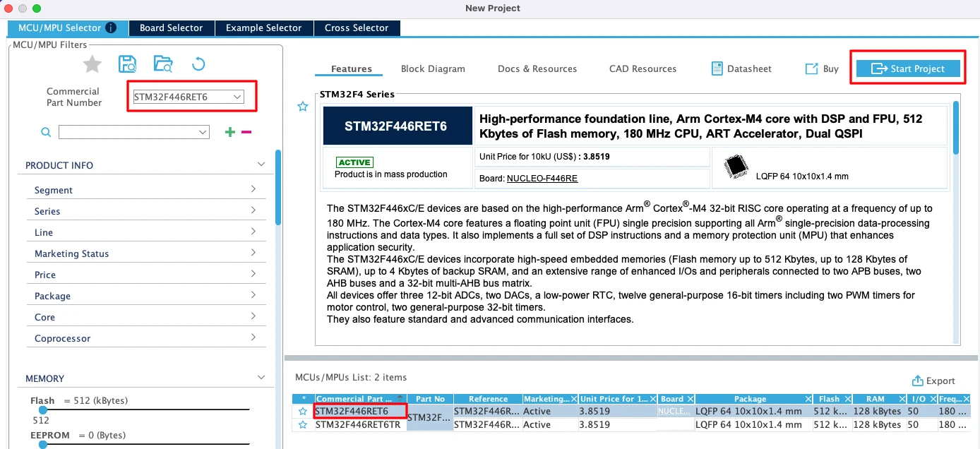The image size is (980, 449).
Task: Switch to the Board Selector tab
Action: click(x=171, y=28)
